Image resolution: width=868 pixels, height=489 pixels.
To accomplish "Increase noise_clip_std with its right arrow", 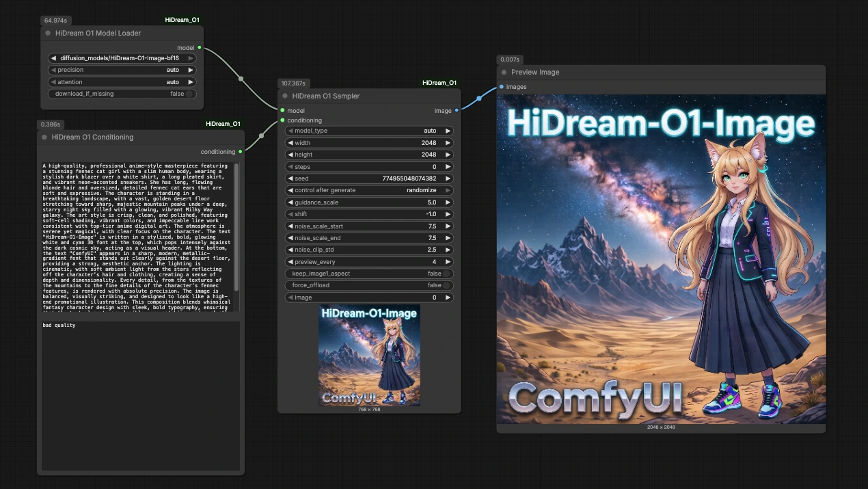I will [448, 250].
